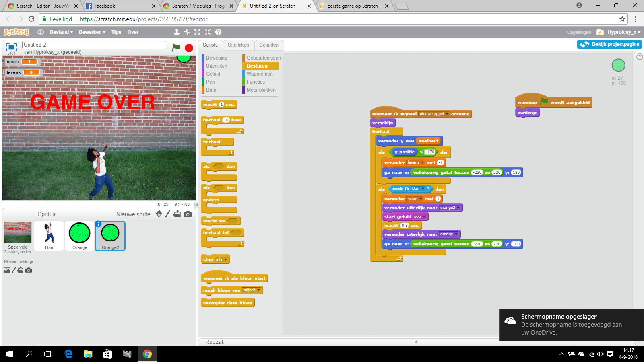Click the 'Schermopname opgeslagen' OneDrive notification
This screenshot has height=362, width=644.
tap(572, 325)
